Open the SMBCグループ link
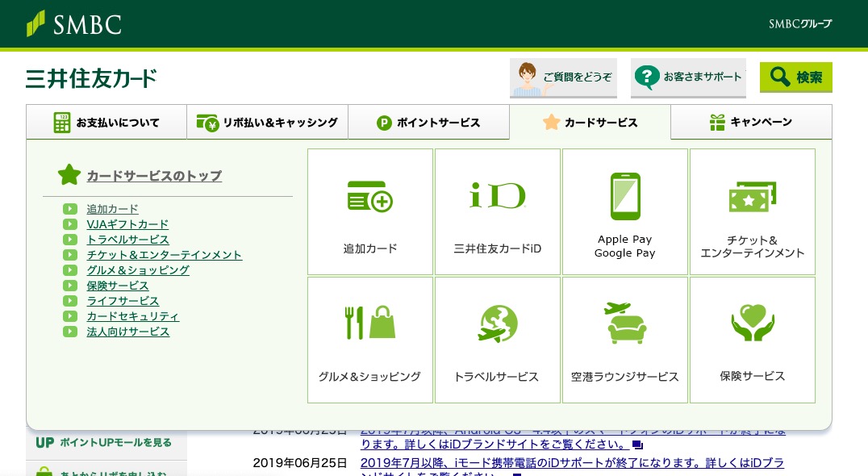The image size is (868, 476). [800, 23]
